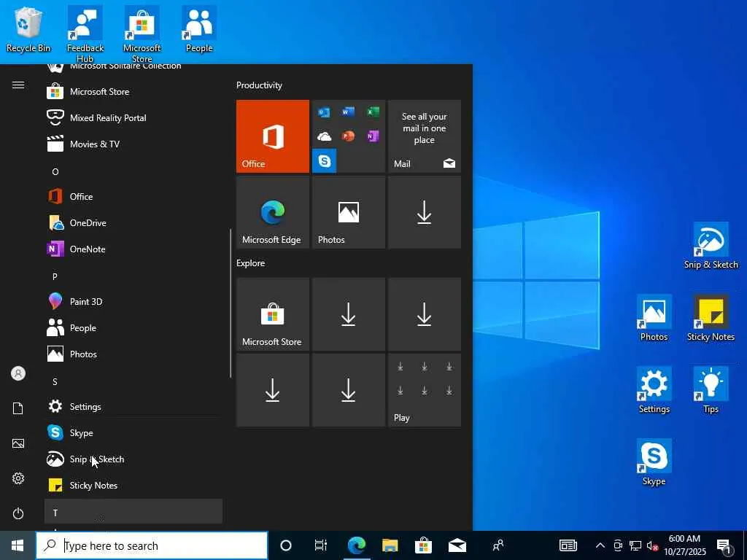
Task: Jump to letter S in app list
Action: tap(133, 381)
